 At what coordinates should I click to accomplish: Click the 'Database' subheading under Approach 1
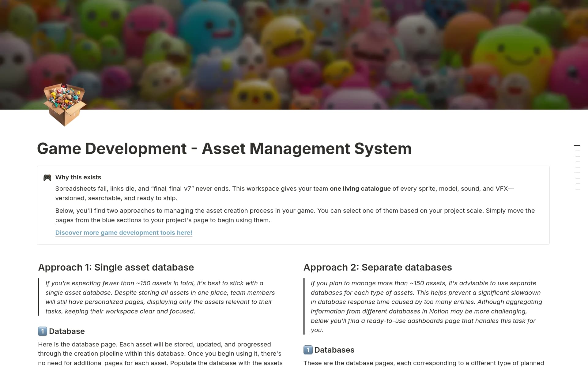pos(67,331)
